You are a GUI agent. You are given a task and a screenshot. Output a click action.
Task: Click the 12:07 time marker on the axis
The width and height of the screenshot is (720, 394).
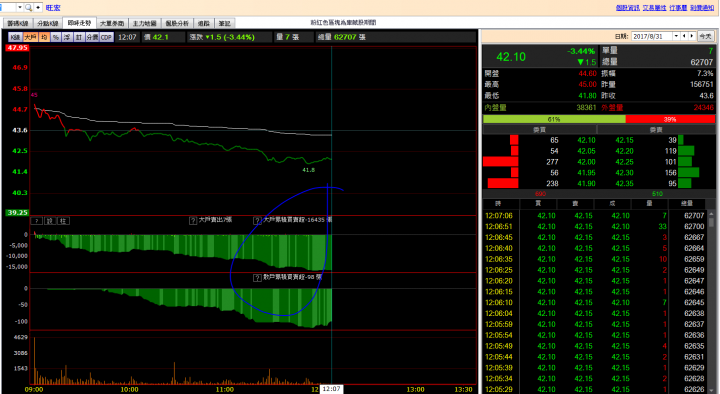tap(331, 389)
